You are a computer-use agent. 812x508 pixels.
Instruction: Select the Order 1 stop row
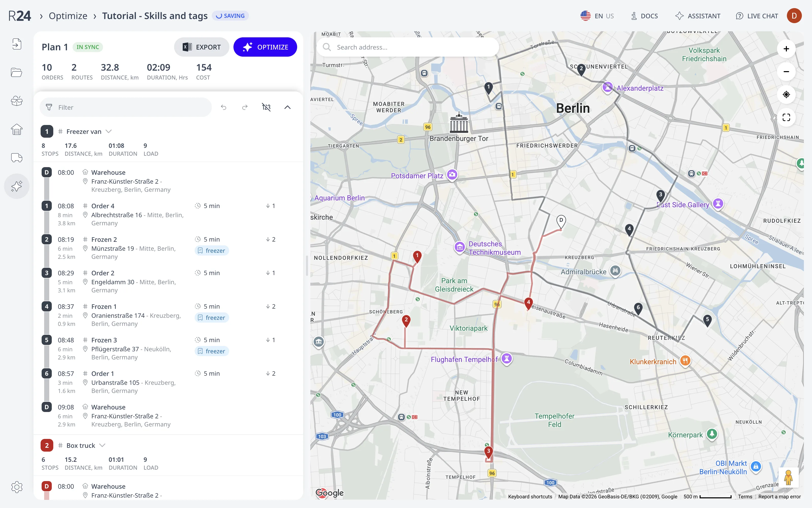(x=168, y=382)
